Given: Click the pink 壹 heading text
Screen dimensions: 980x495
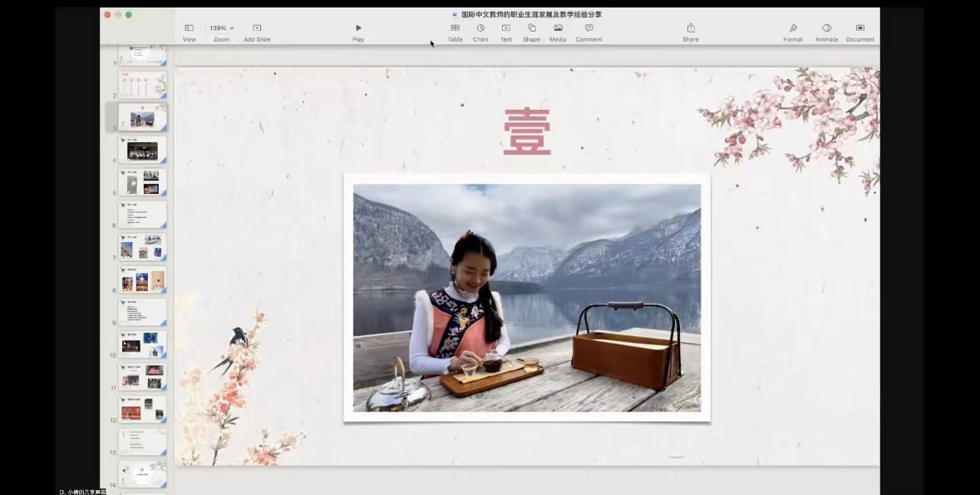Looking at the screenshot, I should click(x=527, y=131).
